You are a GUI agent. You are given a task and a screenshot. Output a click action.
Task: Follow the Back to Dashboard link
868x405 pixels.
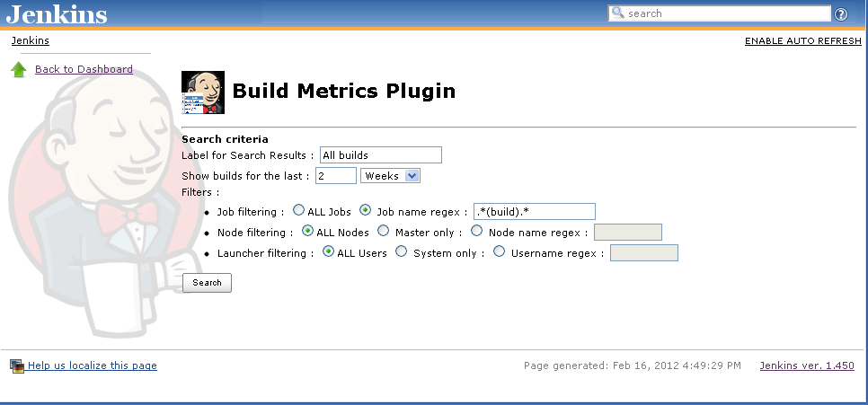tap(84, 69)
